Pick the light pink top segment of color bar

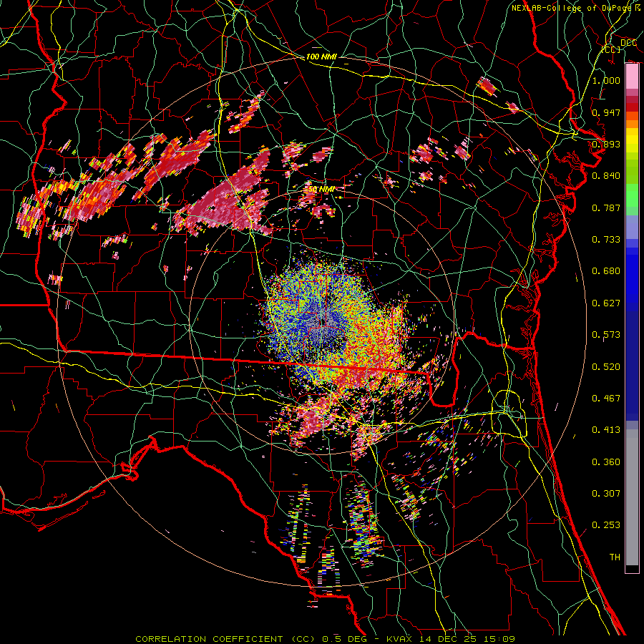pos(632,77)
